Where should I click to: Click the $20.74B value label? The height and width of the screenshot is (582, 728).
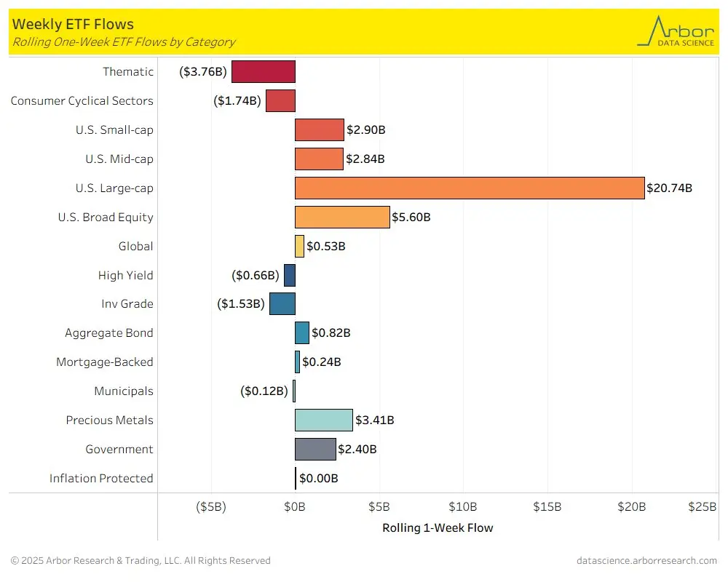pos(669,188)
